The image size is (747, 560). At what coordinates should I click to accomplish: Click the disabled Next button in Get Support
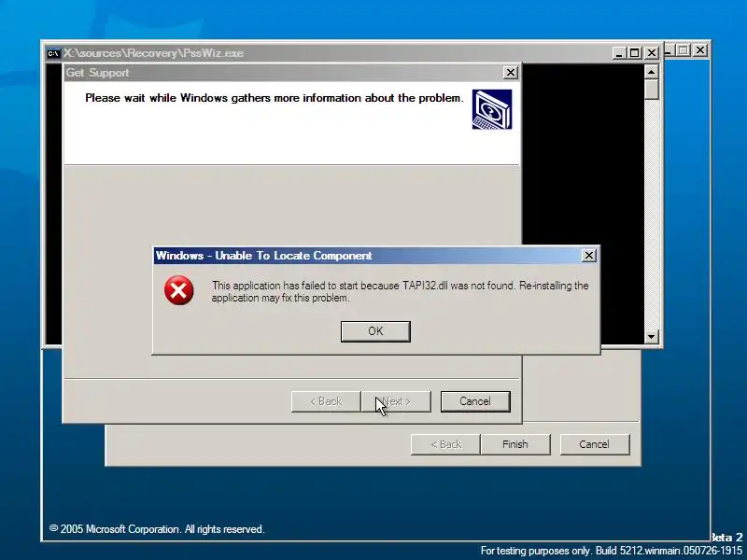pos(396,401)
